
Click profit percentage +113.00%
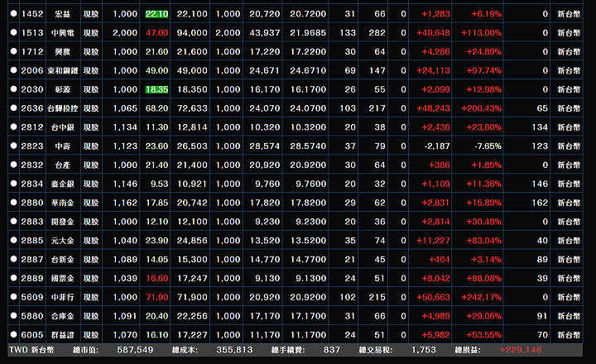481,32
